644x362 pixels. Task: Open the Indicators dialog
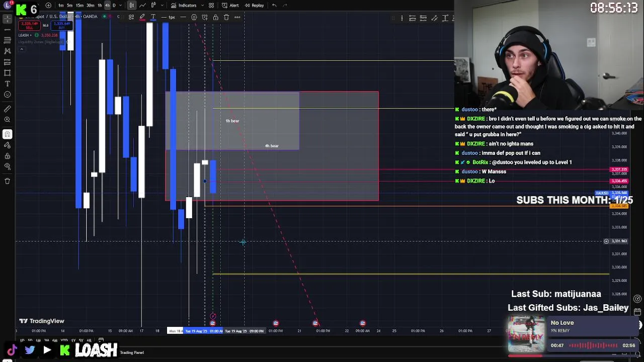click(184, 5)
